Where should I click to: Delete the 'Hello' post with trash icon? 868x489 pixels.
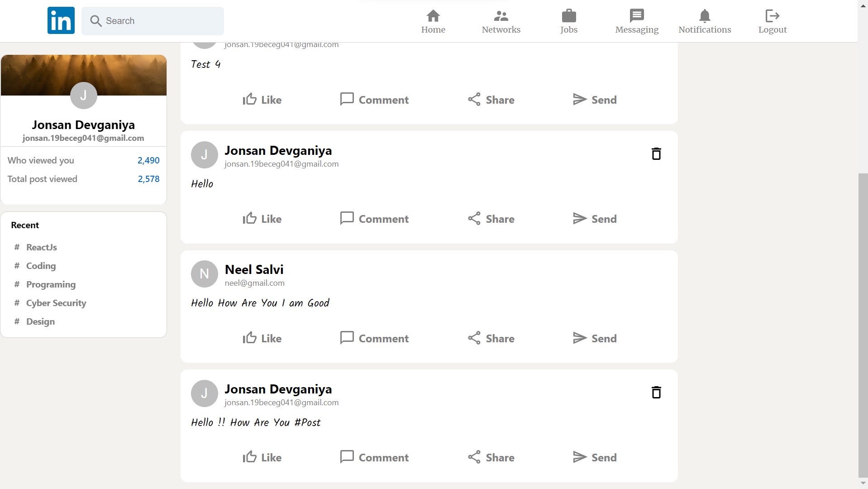(x=656, y=154)
